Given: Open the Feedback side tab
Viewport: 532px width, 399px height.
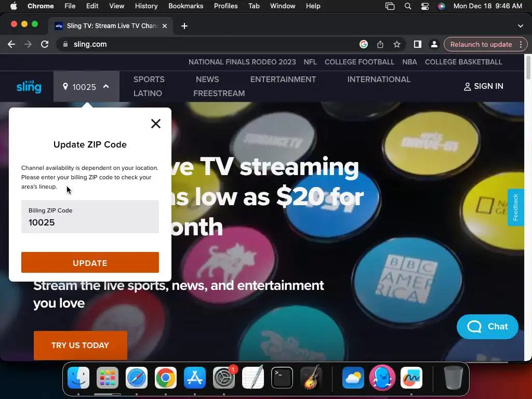Looking at the screenshot, I should 515,207.
